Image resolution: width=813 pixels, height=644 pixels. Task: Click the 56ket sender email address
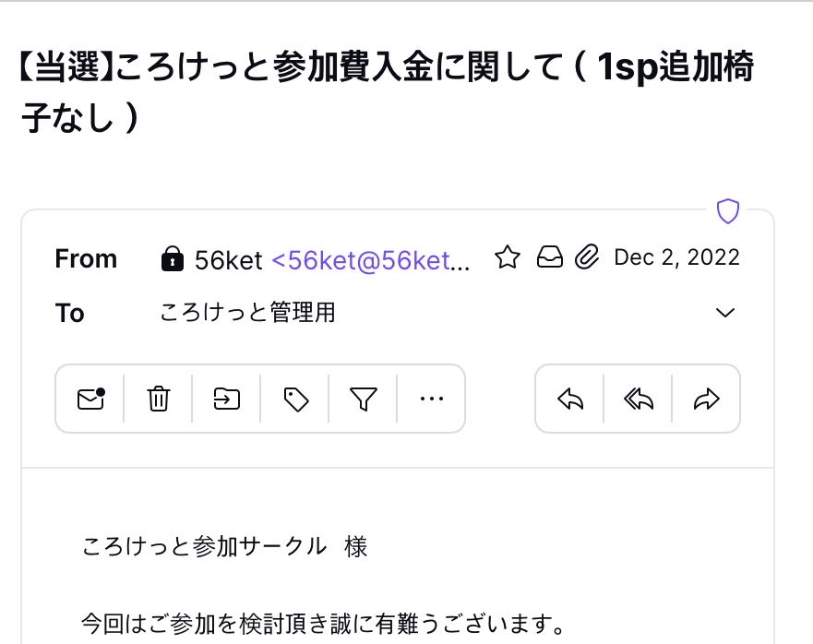click(371, 259)
